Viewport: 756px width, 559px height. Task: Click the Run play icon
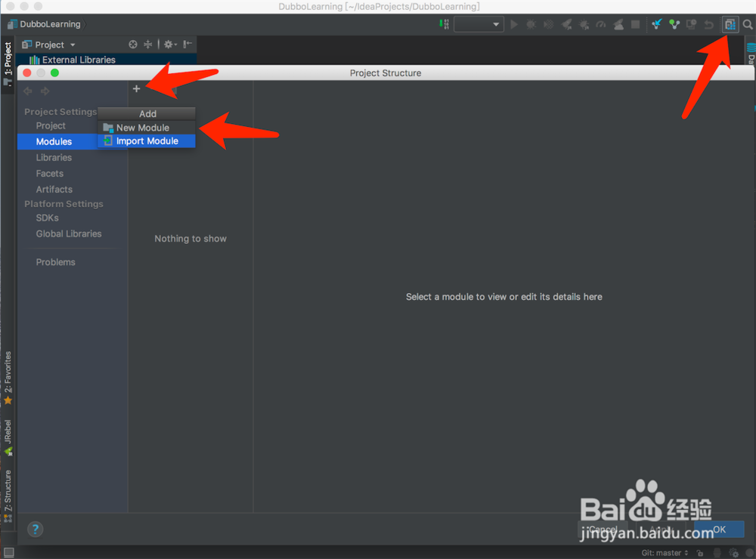[x=514, y=24]
